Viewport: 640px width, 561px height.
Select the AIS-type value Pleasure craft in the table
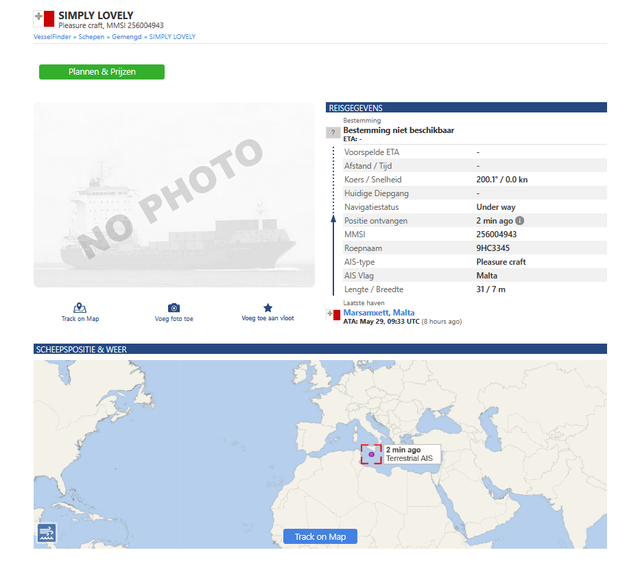pos(501,262)
